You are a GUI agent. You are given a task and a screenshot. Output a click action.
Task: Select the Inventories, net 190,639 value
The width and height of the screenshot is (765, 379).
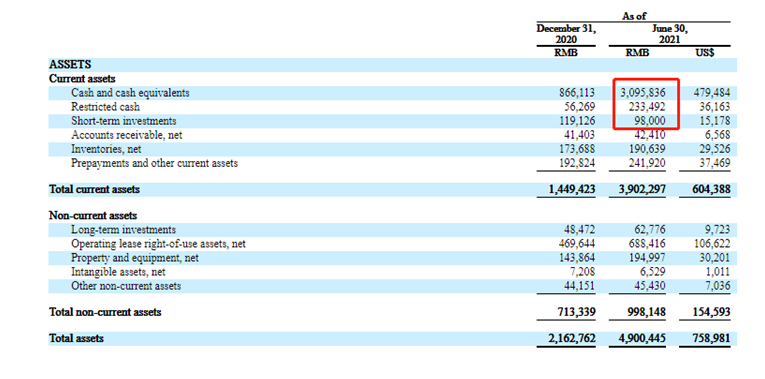(x=647, y=149)
